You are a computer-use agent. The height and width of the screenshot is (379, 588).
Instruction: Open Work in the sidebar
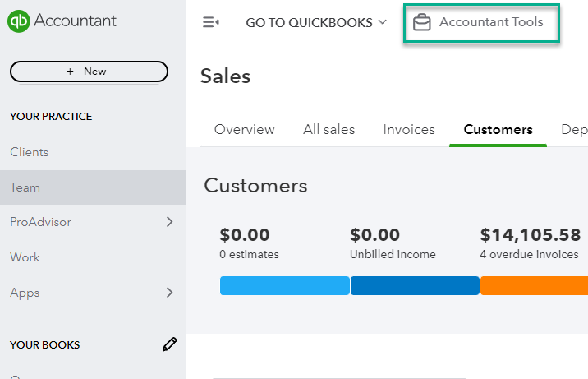(25, 257)
